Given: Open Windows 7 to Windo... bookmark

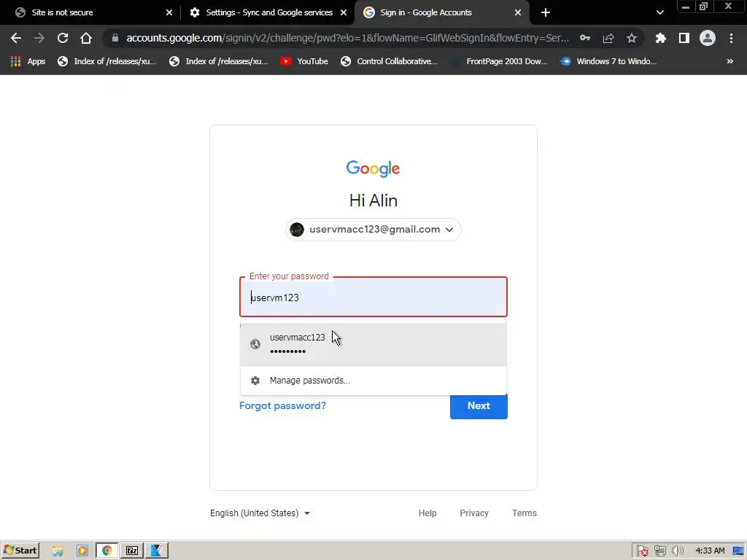Looking at the screenshot, I should pyautogui.click(x=609, y=61).
